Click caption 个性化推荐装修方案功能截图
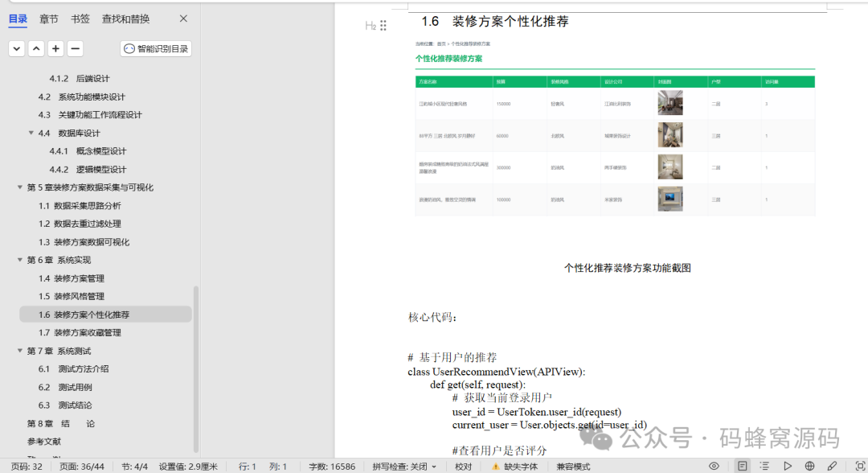This screenshot has width=868, height=473. [627, 268]
